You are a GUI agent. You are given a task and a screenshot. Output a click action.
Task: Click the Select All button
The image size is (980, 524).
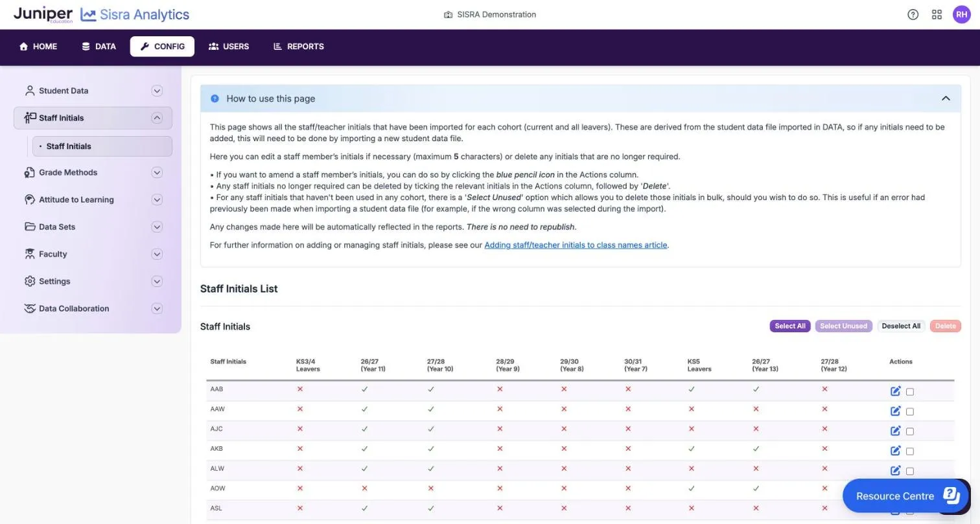[790, 326]
